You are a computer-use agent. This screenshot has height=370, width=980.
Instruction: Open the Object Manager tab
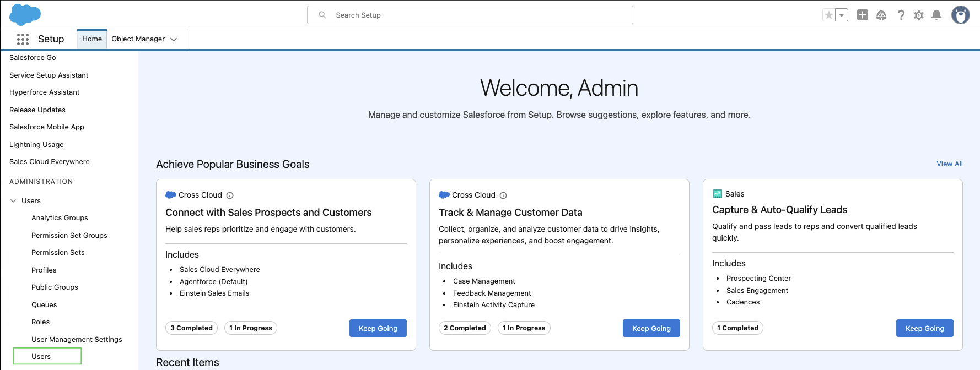138,39
